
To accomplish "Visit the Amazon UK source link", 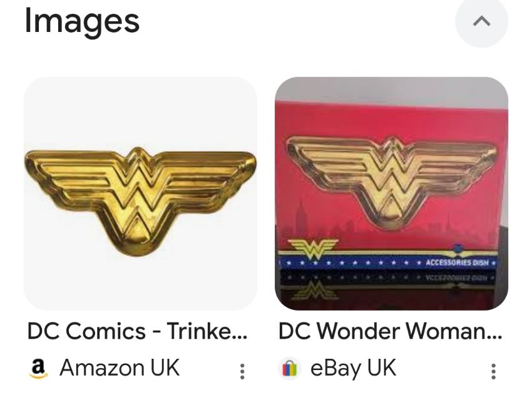I will click(119, 368).
